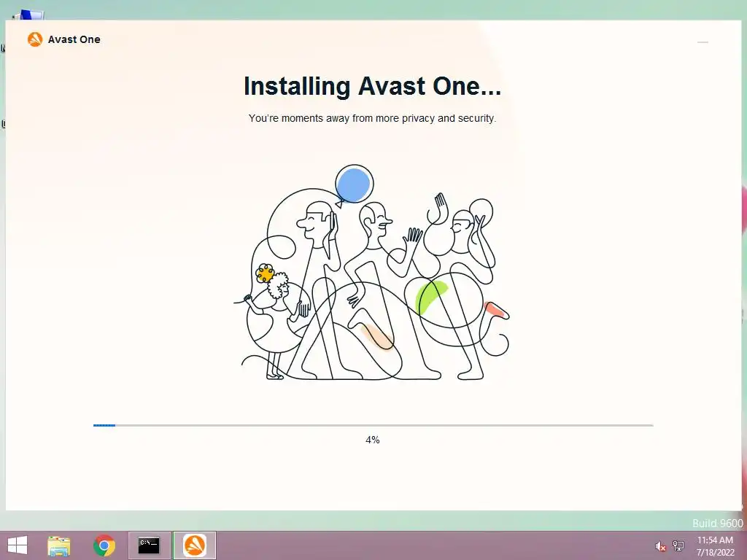Click the privacy and security subtitle text

(372, 118)
